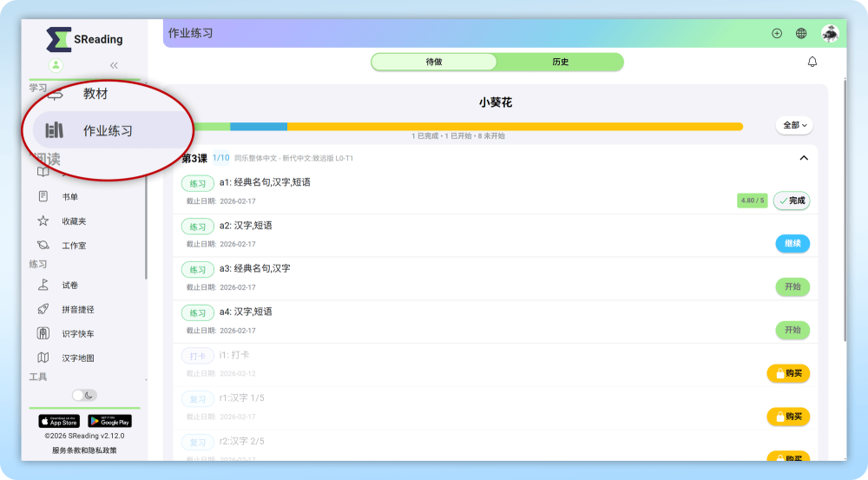
Task: Click the 工具 section label
Action: pos(38,377)
